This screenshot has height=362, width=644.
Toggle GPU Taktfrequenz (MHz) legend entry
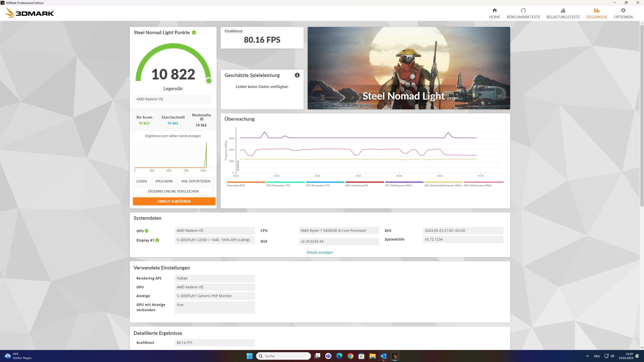tap(477, 185)
